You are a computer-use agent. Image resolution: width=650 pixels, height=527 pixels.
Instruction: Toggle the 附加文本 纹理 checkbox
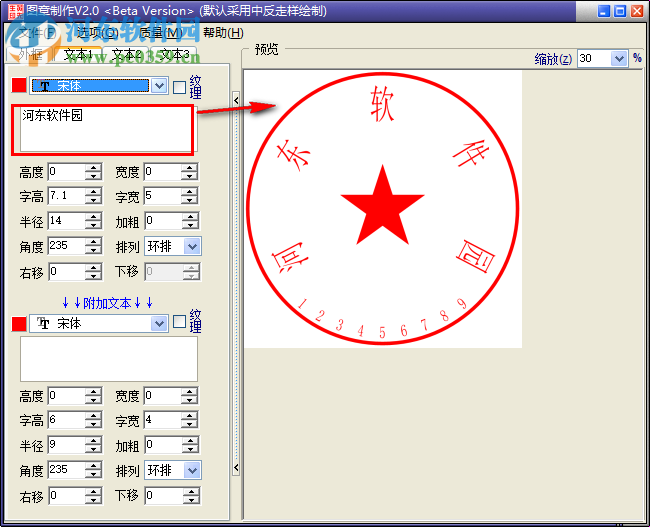[x=179, y=322]
